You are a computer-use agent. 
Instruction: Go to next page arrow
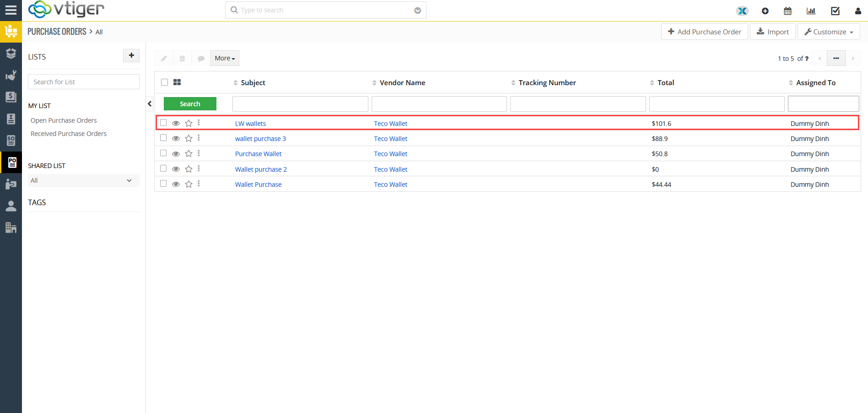click(853, 58)
